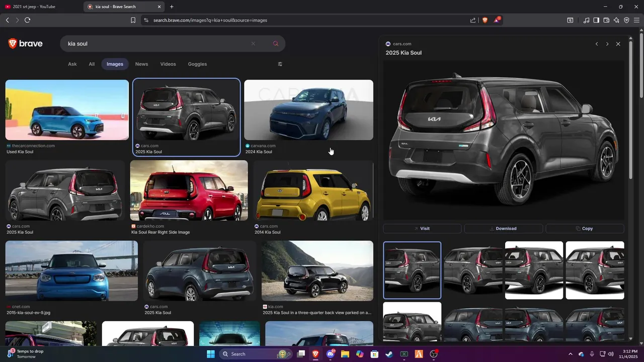Open Leo AI sparkle icon
This screenshot has height=362, width=644.
pyautogui.click(x=616, y=20)
